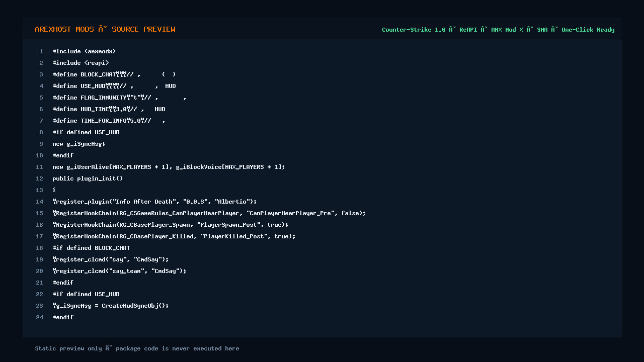This screenshot has width=644, height=362.
Task: Click the RG_CSGameRules_CanPlayerHearPlayer hook line
Action: tap(209, 213)
